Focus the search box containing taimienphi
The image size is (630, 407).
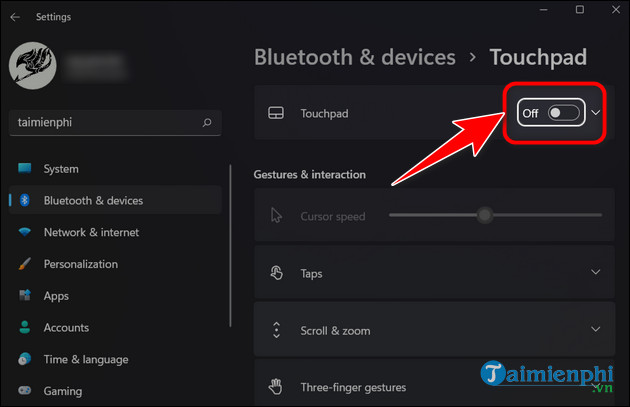(115, 123)
